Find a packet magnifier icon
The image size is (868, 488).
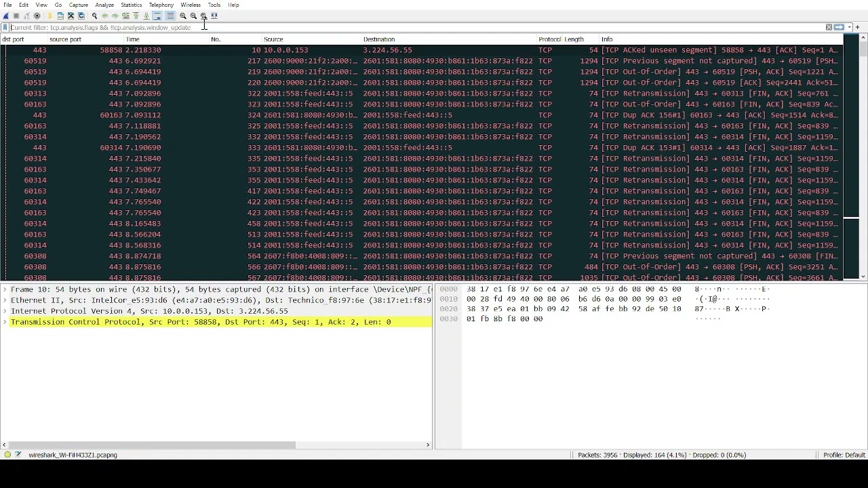[94, 16]
